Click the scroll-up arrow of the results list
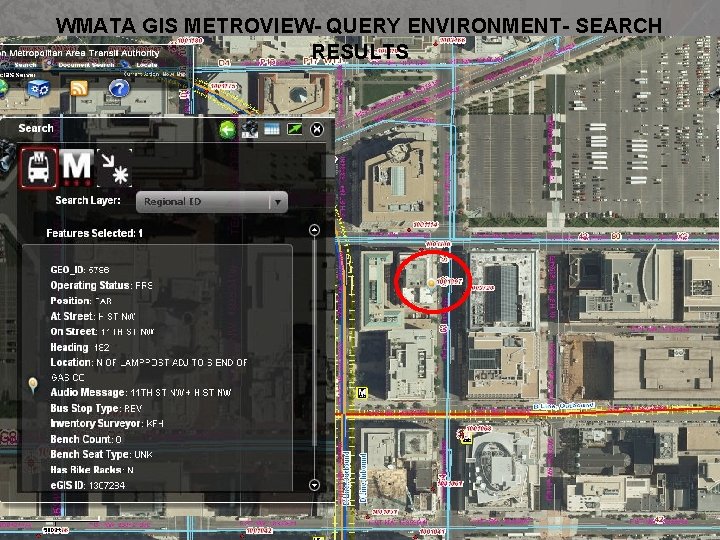The image size is (720, 540). pyautogui.click(x=315, y=230)
